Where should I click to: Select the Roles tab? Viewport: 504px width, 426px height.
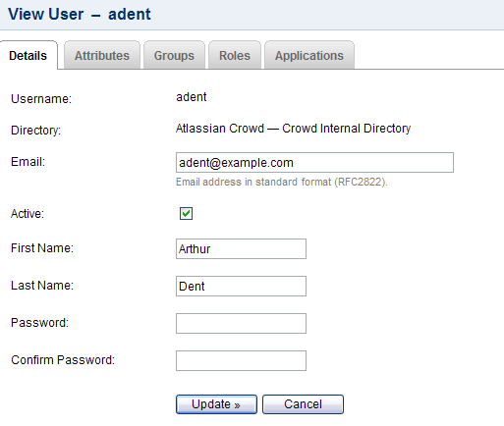(235, 55)
